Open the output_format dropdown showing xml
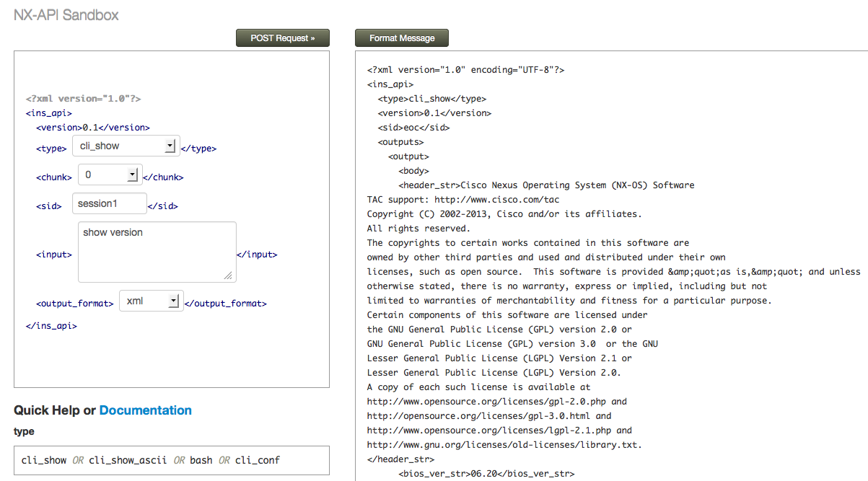This screenshot has height=481, width=868. [151, 301]
